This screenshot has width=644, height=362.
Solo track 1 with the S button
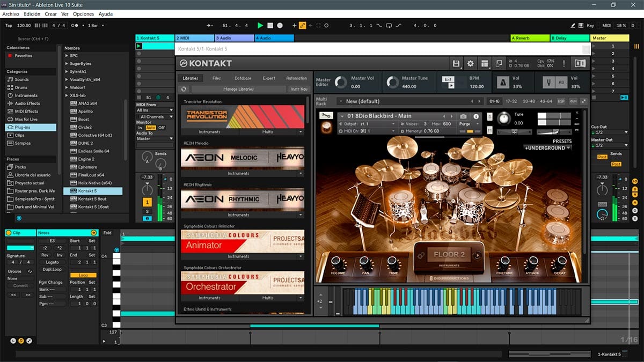click(x=147, y=211)
